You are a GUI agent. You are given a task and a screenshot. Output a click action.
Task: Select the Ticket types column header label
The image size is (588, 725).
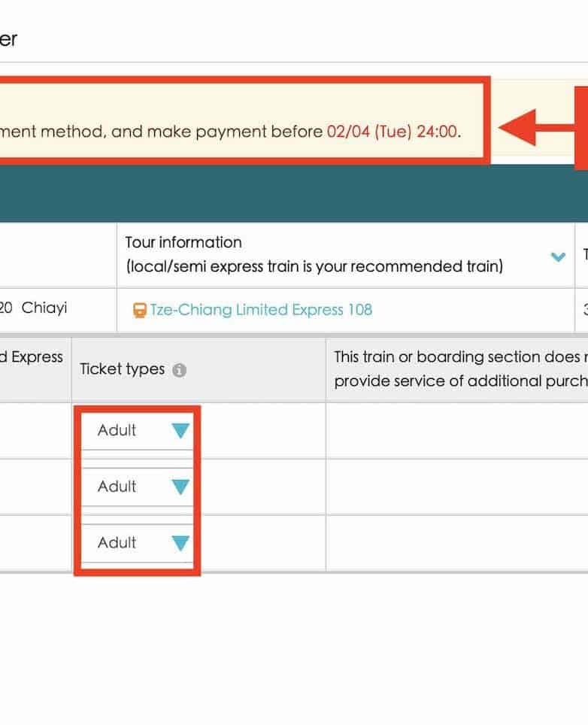coord(122,369)
